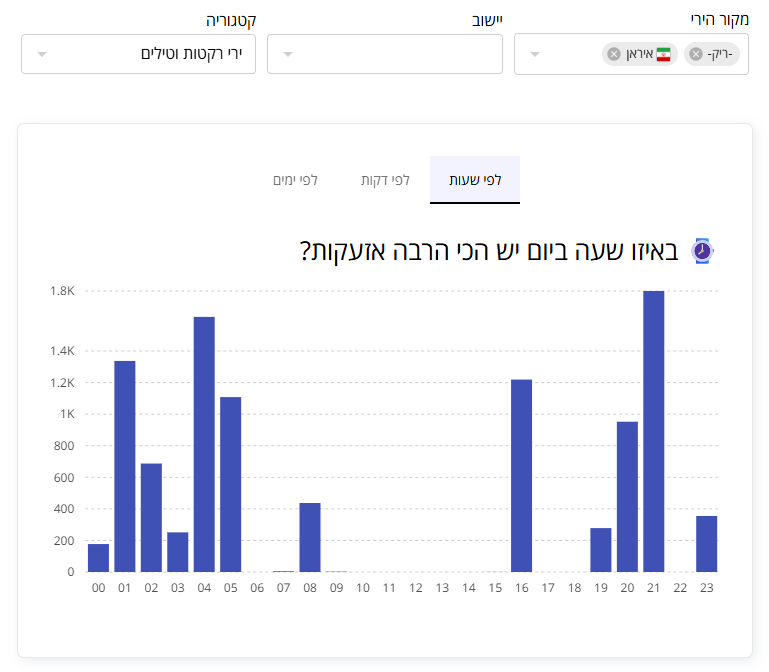Click the 600 y-axis label
The width and height of the screenshot is (769, 672).
[x=64, y=477]
